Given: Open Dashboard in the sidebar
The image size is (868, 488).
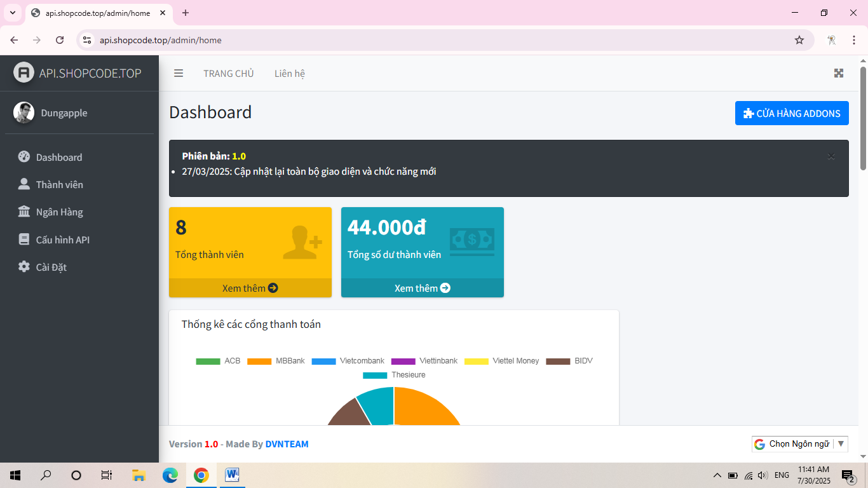Looking at the screenshot, I should click(79, 157).
